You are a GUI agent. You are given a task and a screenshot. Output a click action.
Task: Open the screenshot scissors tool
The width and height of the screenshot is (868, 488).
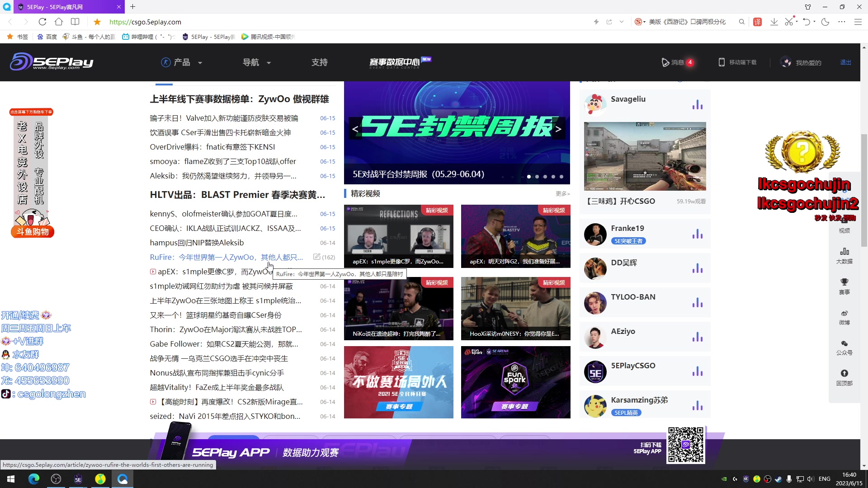point(789,22)
